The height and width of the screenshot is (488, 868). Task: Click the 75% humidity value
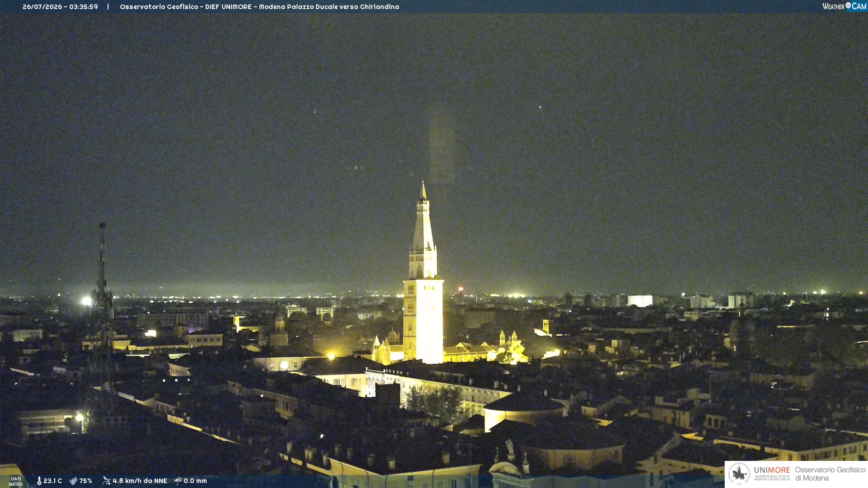click(x=85, y=481)
